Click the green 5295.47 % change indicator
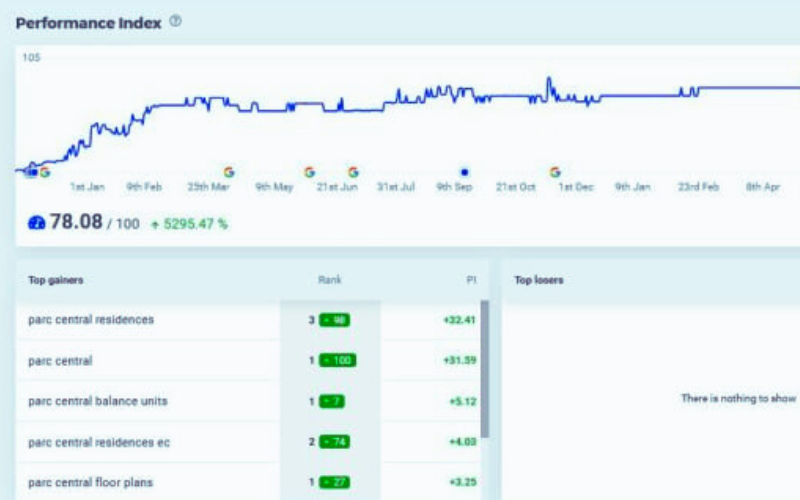 click(189, 224)
